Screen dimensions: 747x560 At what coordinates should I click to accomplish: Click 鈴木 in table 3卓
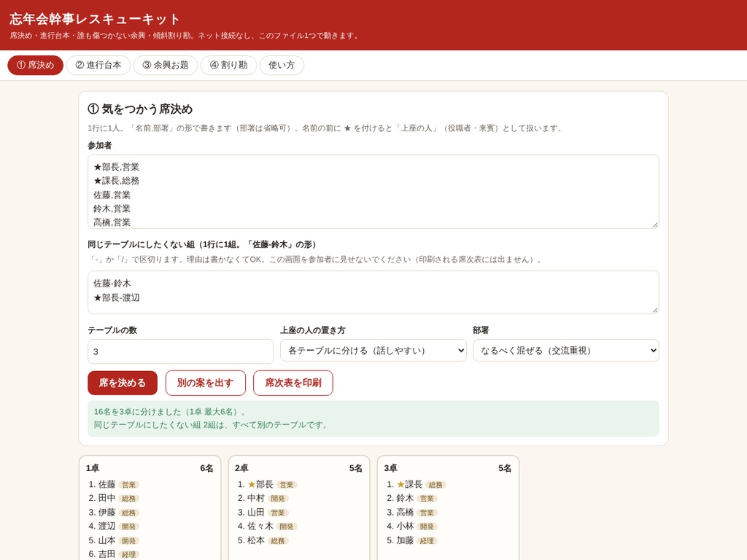(405, 498)
